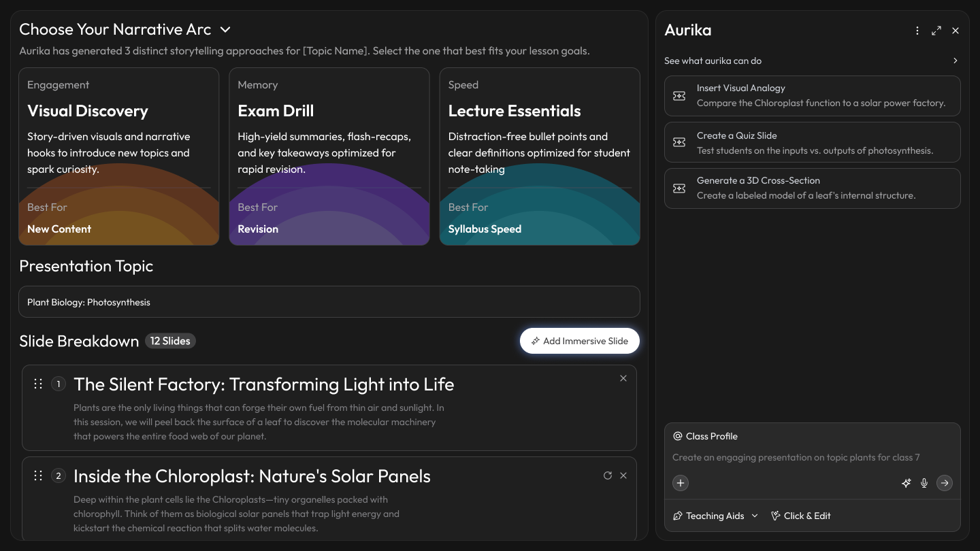This screenshot has height=551, width=980.
Task: Choose the Create a Quiz Slide suggestion
Action: [x=812, y=142]
